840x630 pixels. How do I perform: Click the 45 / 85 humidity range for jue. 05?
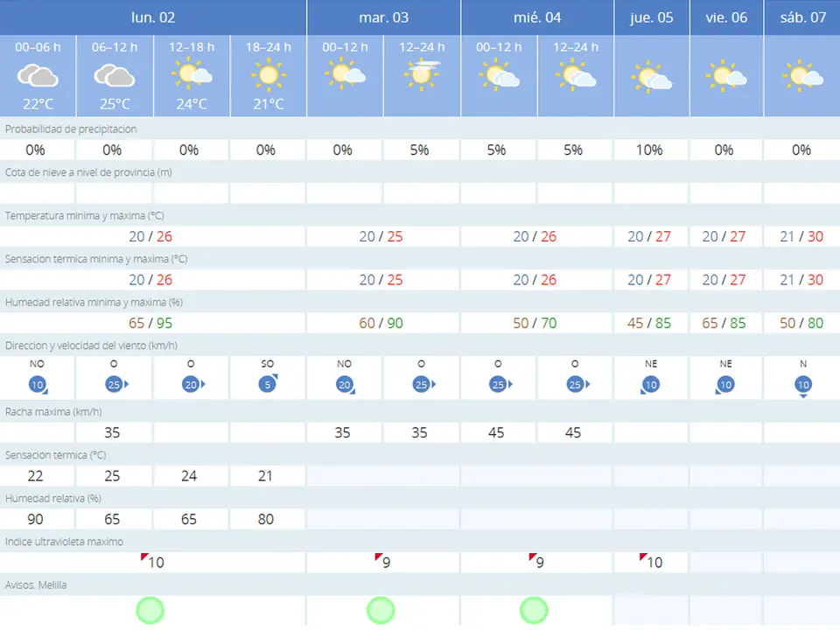(649, 323)
